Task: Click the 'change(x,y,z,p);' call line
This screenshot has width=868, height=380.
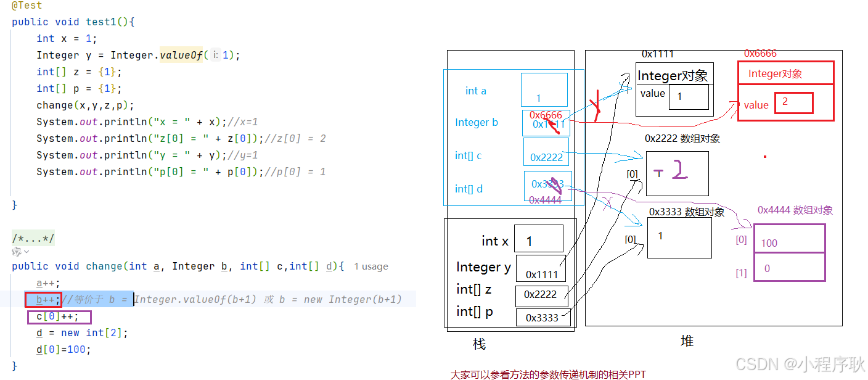Action: coord(85,105)
